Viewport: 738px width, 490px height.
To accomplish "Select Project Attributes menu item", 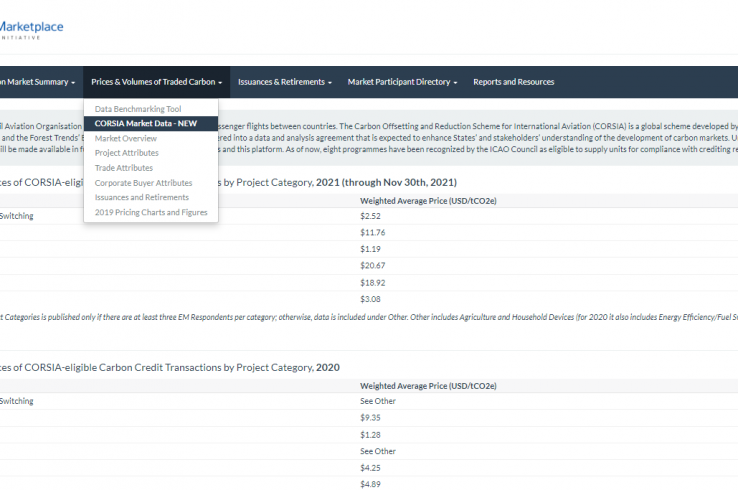I will click(126, 153).
